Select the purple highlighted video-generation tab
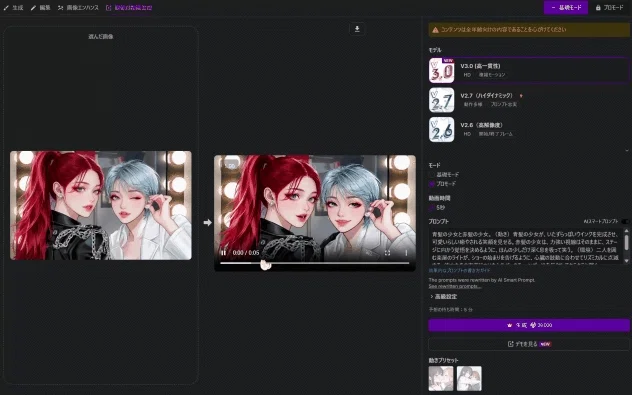Screen dimensions: 632x395 (129, 8)
